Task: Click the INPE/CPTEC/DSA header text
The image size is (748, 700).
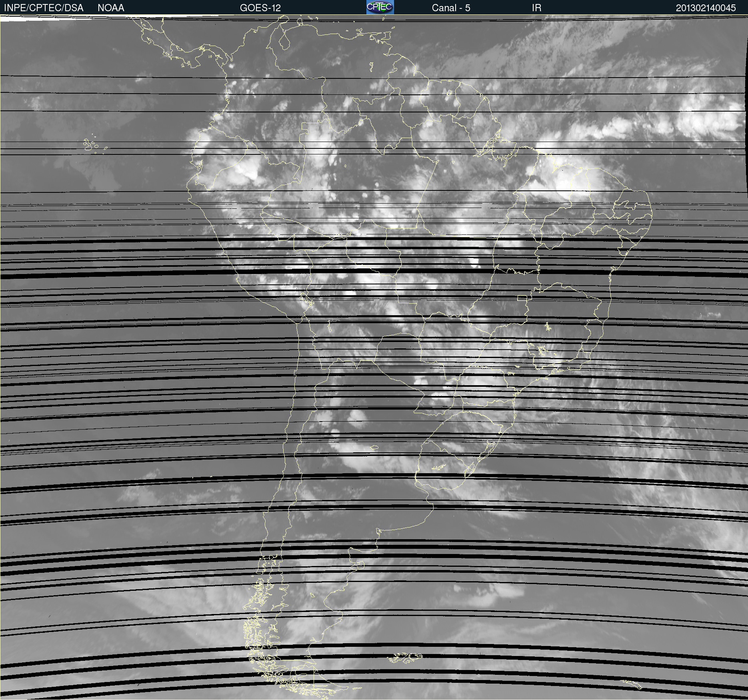Action: pos(44,8)
